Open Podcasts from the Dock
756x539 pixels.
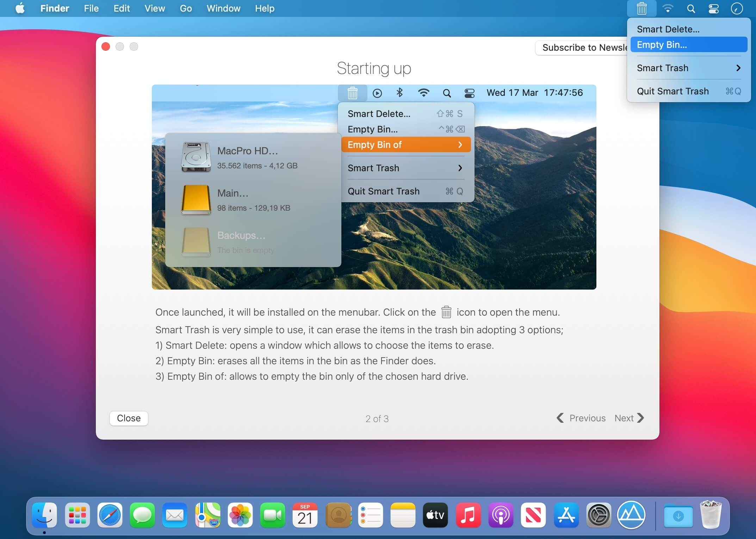point(501,515)
